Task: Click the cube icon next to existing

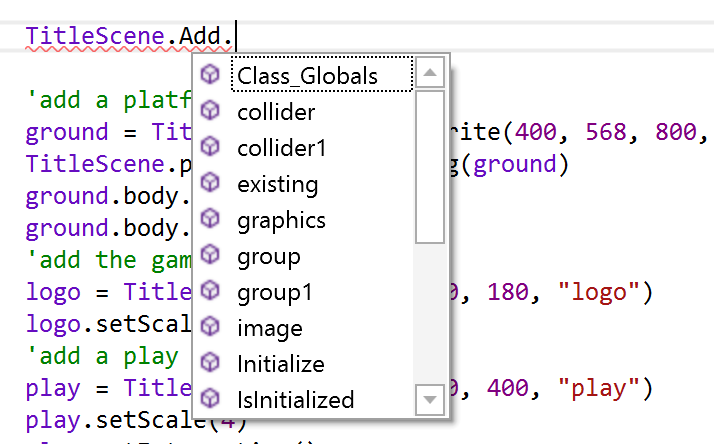Action: [210, 184]
